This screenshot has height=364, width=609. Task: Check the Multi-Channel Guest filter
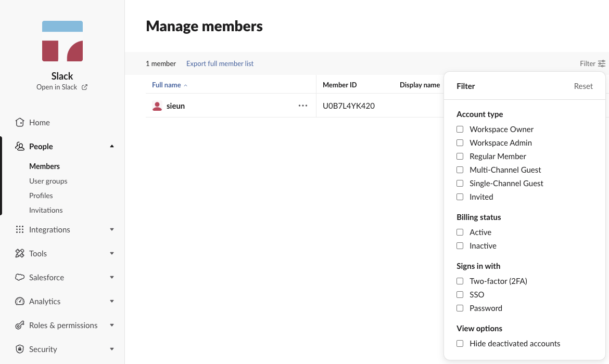pos(460,170)
